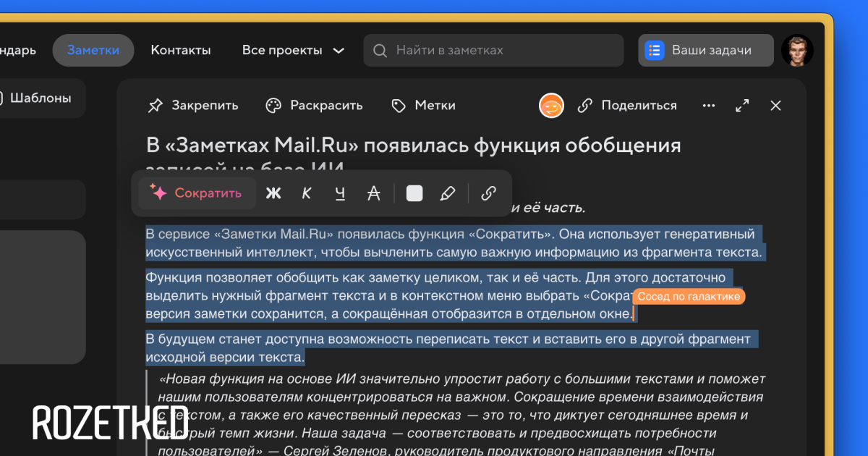Apply strikethrough to selected text
This screenshot has width=868, height=456.
[373, 193]
